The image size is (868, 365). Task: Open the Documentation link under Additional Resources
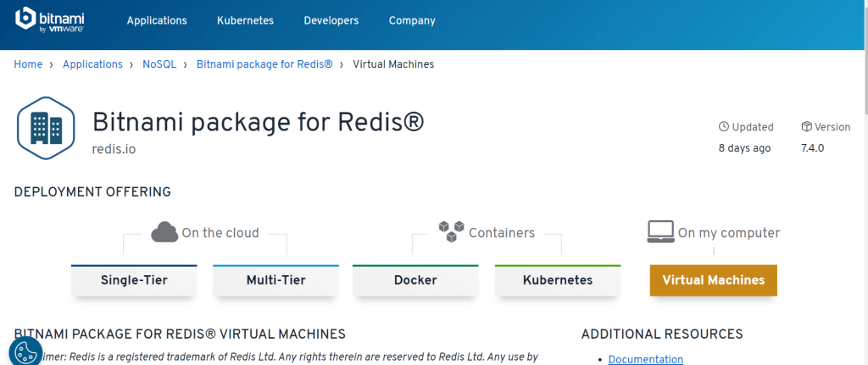(x=645, y=359)
